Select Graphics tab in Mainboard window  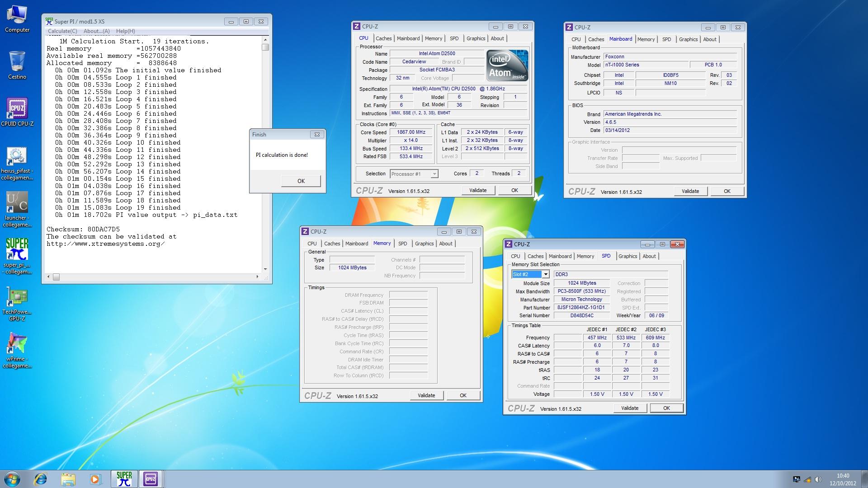coord(688,39)
